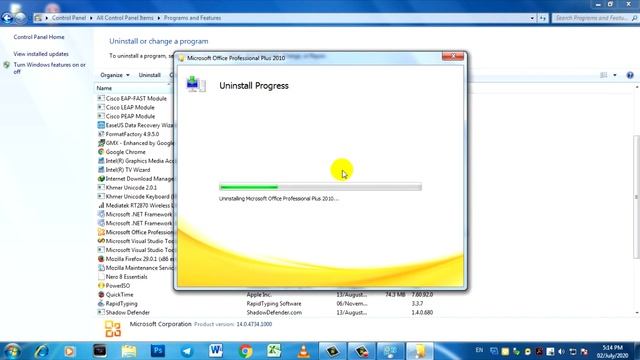Open View installed updates link

[x=41, y=54]
